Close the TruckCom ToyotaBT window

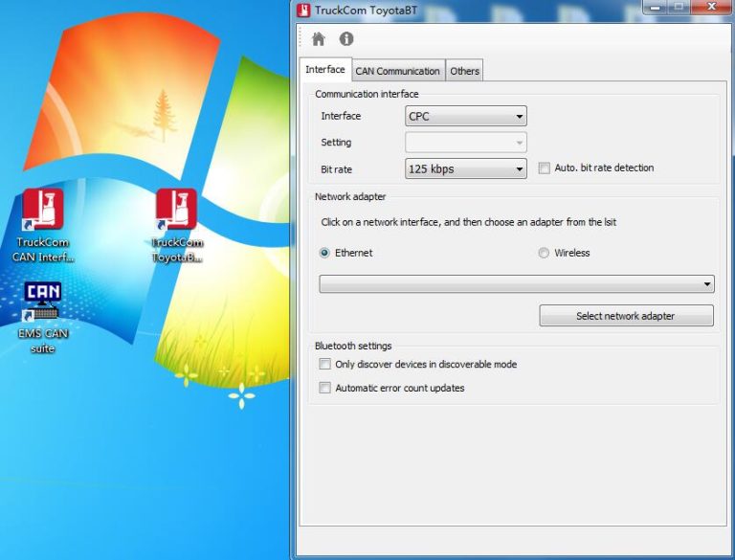pyautogui.click(x=712, y=7)
